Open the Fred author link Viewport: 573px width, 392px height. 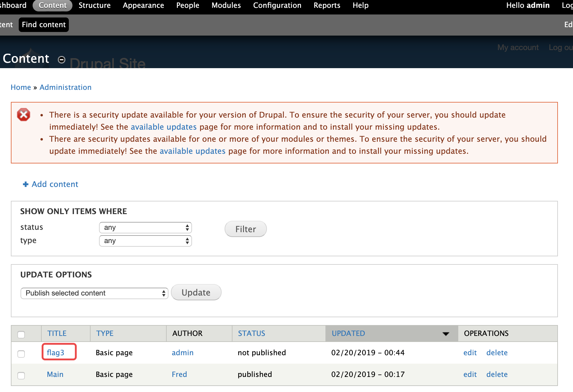179,375
